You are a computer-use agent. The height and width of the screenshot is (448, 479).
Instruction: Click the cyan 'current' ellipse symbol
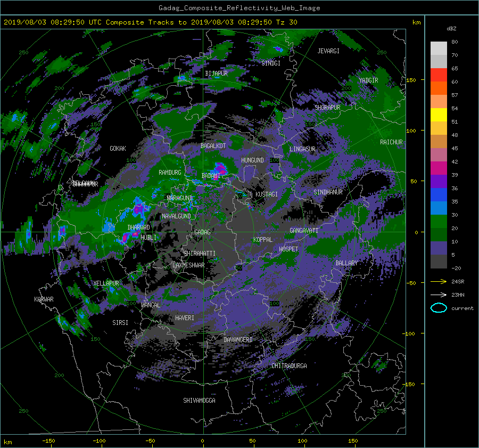439,308
